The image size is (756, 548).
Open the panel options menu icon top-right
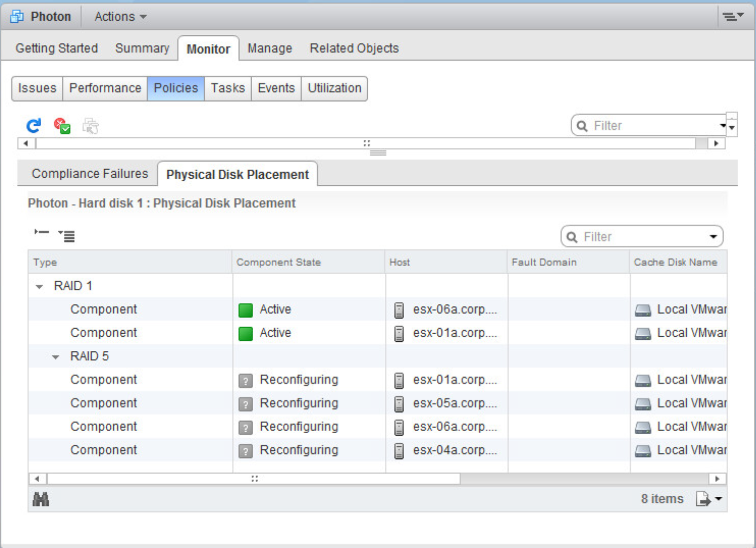[732, 17]
